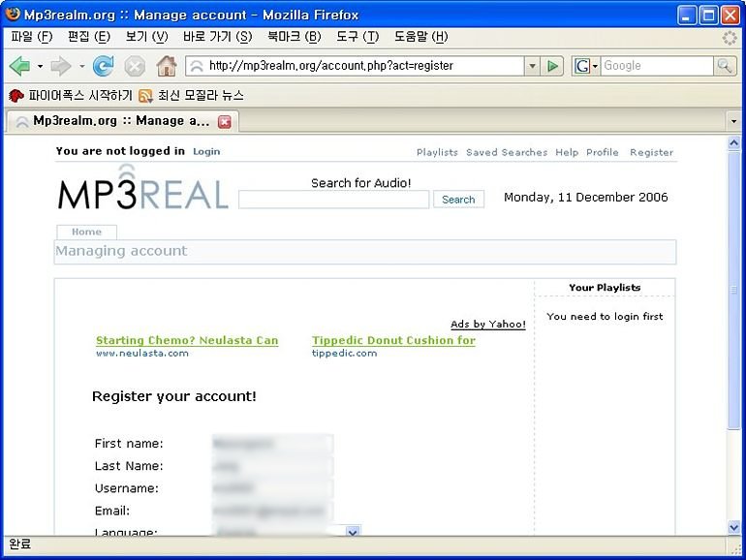Viewport: 746px width, 560px height.
Task: Click the Username input field
Action: (272, 488)
